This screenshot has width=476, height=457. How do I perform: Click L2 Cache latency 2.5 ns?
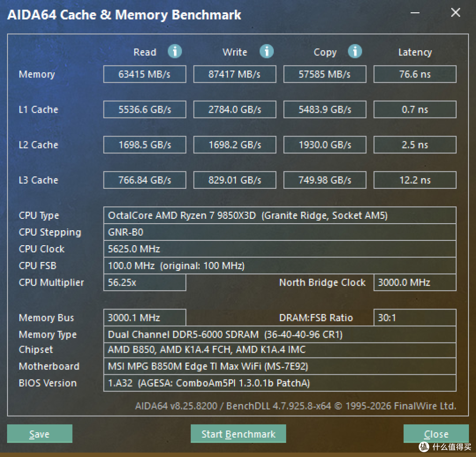[415, 145]
